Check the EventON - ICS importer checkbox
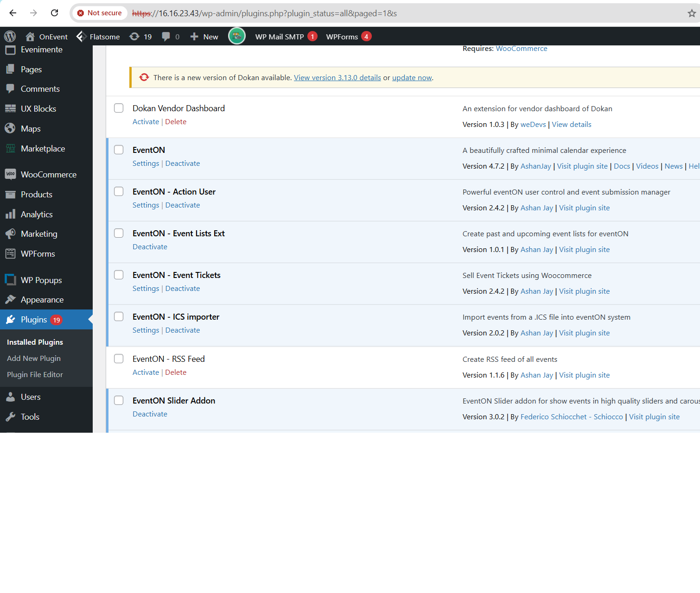700x593 pixels. pos(119,316)
